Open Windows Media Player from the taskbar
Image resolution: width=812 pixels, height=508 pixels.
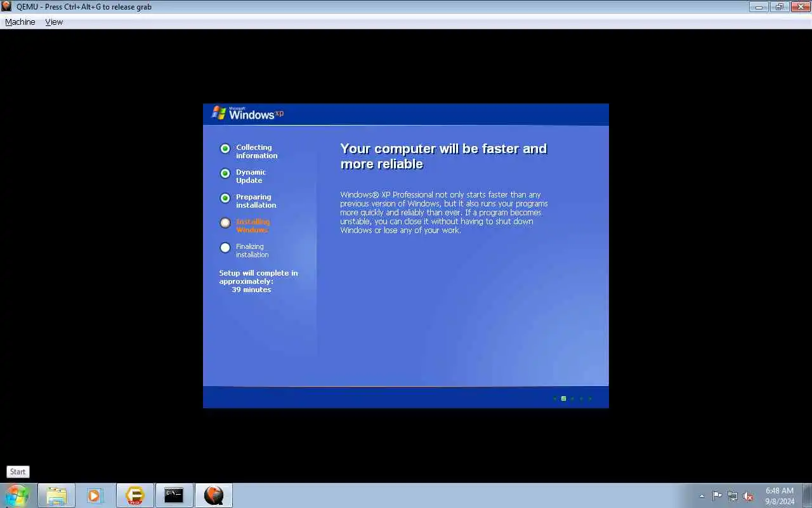(x=95, y=495)
